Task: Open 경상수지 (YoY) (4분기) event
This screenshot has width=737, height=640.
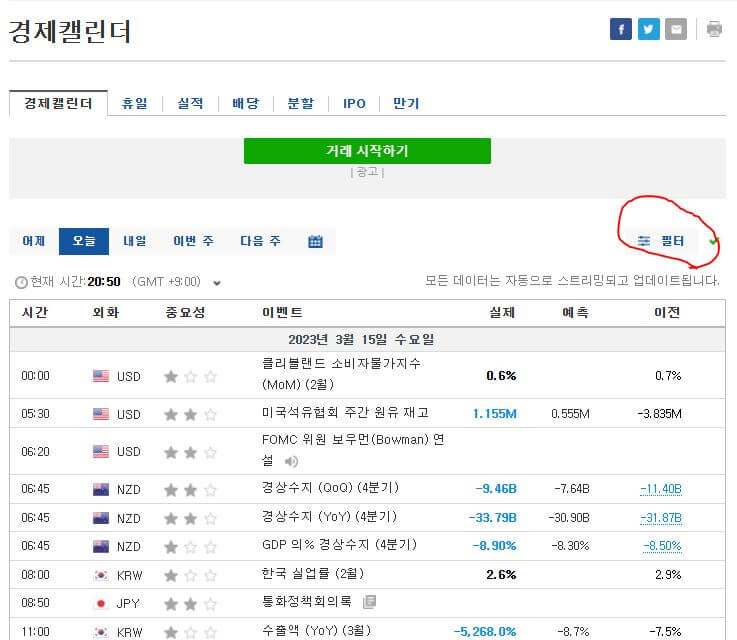Action: (x=329, y=517)
